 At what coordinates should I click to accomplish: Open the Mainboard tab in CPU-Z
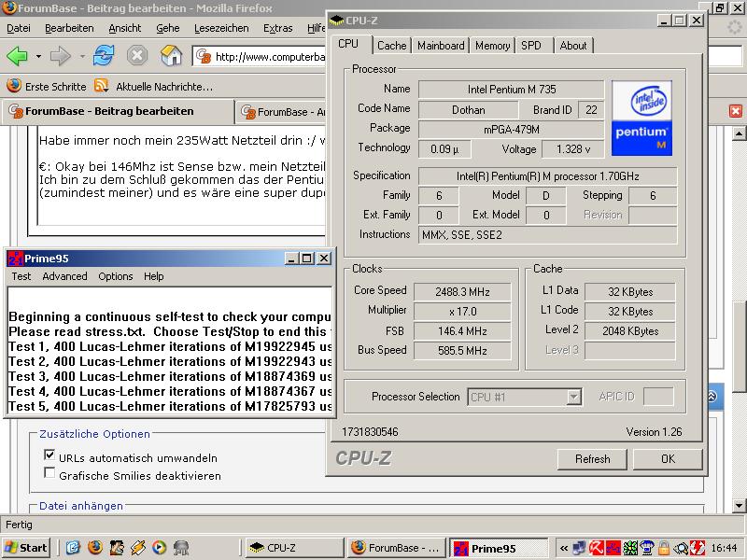441,46
